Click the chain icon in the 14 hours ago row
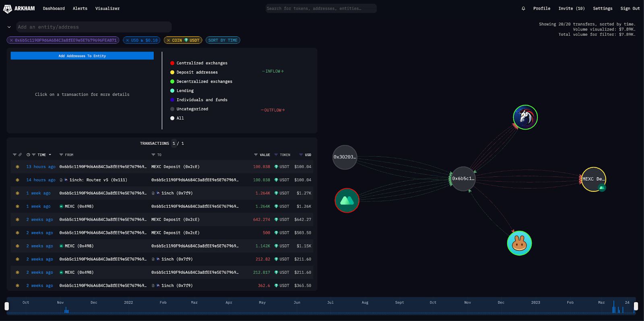 coord(17,180)
